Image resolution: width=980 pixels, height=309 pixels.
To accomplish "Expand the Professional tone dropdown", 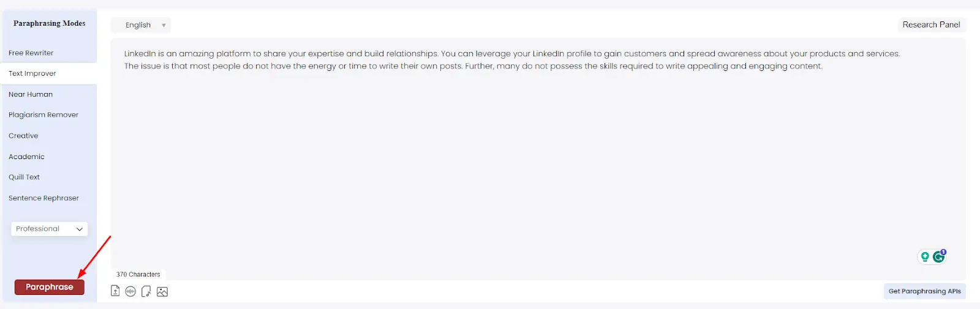I will (x=49, y=229).
